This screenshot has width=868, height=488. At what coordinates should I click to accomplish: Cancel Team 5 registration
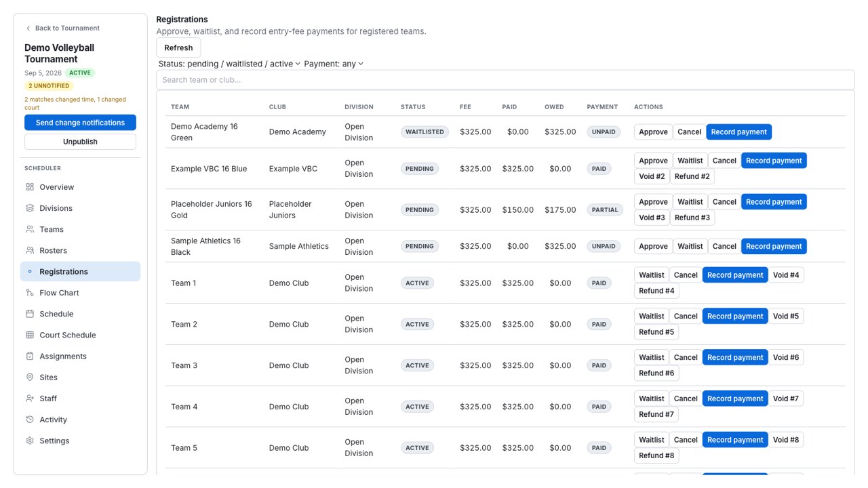coord(686,440)
